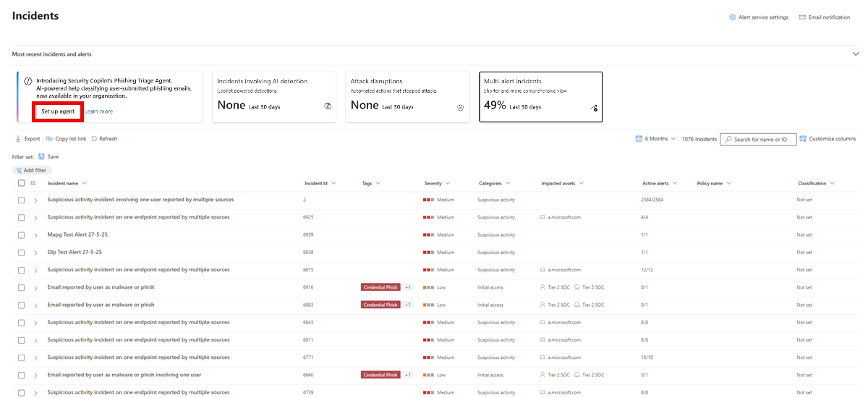
Task: Click the Set up agent button
Action: pyautogui.click(x=58, y=111)
